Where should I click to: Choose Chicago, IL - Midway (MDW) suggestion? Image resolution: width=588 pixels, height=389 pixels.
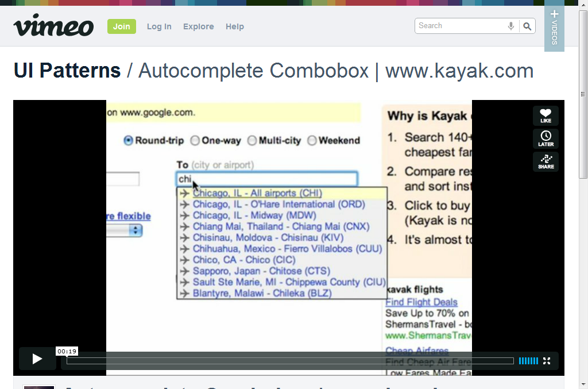(x=281, y=215)
